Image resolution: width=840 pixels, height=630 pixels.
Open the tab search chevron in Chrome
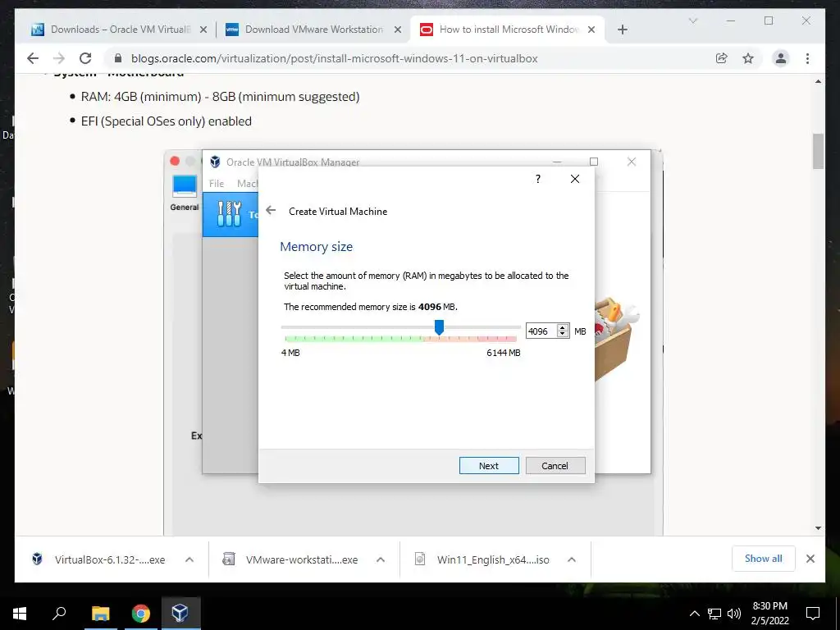click(x=692, y=21)
